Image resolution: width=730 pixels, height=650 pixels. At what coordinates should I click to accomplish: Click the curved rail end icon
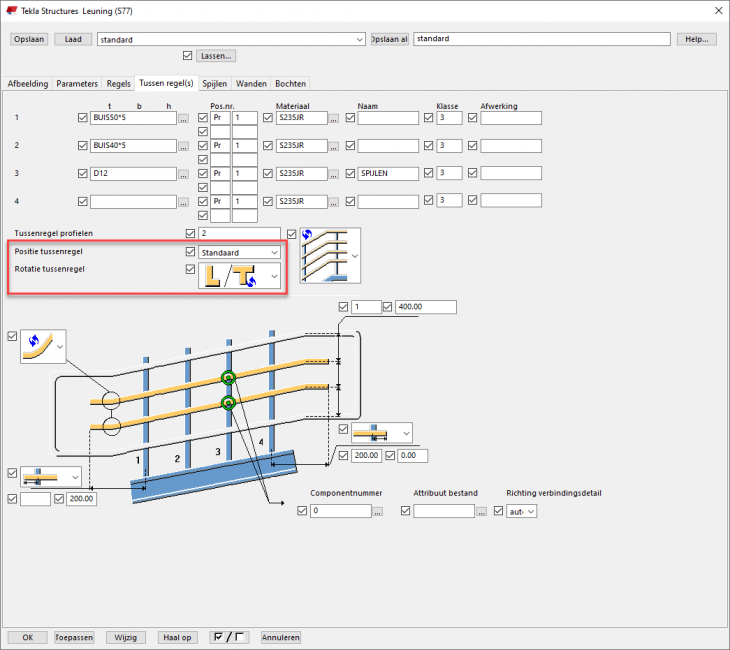pyautogui.click(x=36, y=347)
